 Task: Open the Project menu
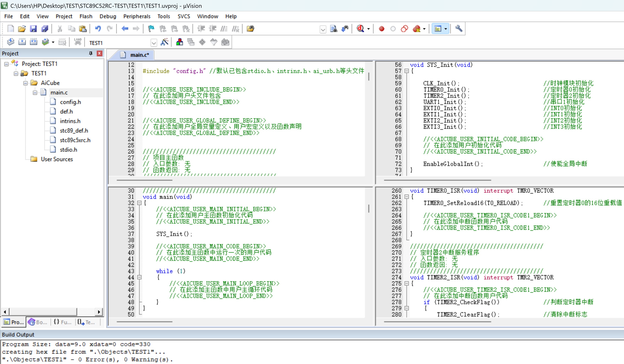[64, 16]
